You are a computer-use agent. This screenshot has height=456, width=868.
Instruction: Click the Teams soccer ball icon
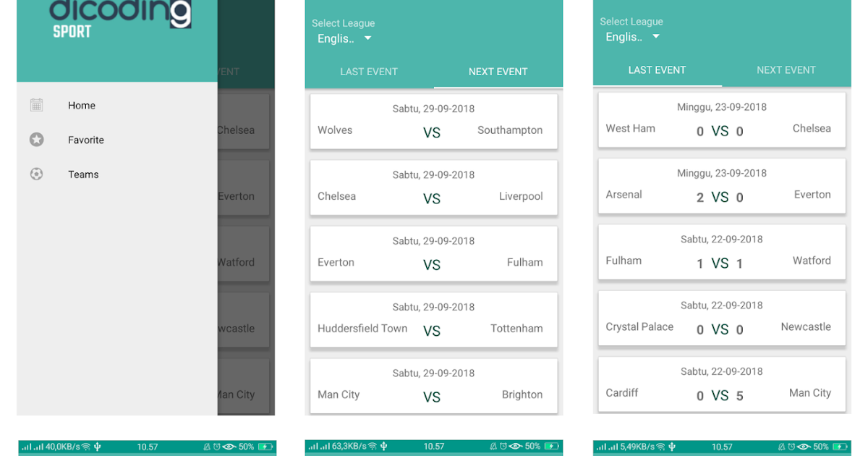(x=37, y=174)
